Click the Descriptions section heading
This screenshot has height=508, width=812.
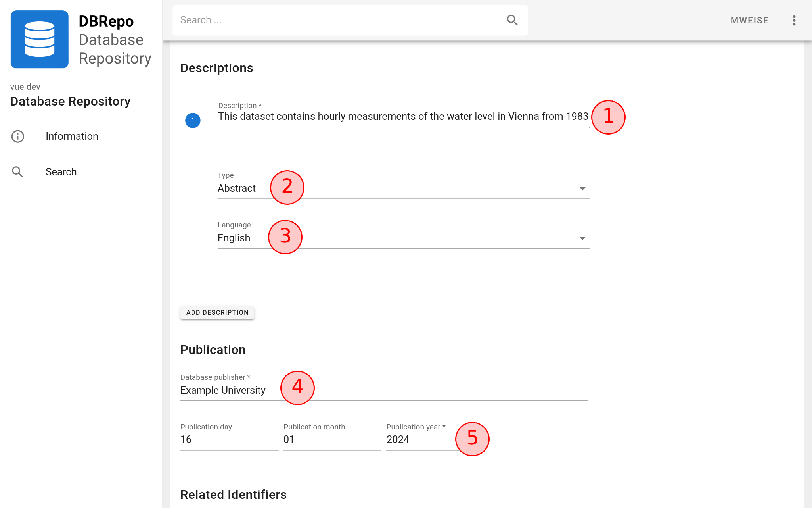pyautogui.click(x=216, y=68)
